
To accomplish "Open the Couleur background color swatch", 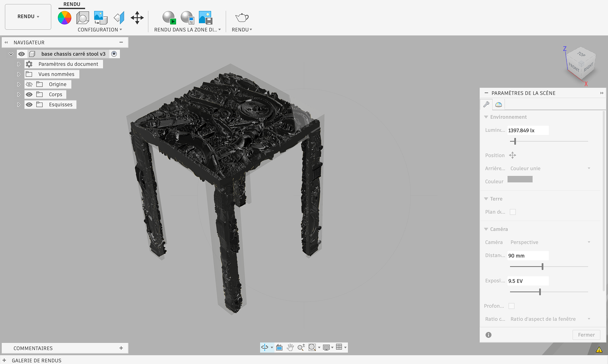I will pyautogui.click(x=520, y=179).
